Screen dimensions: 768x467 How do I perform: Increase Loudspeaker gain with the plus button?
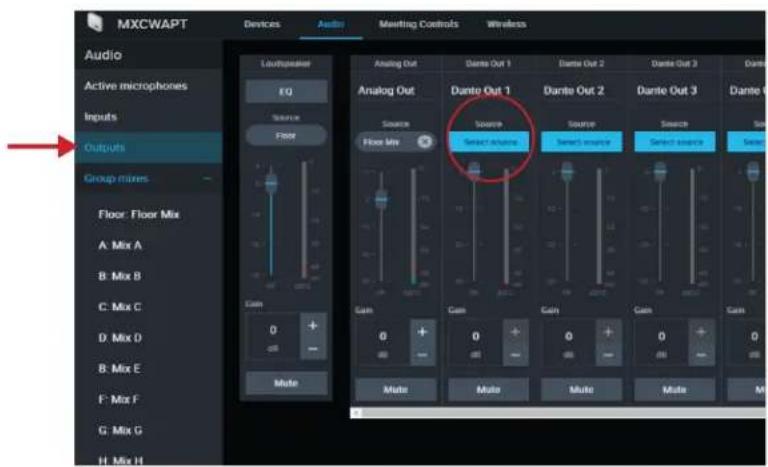[313, 325]
